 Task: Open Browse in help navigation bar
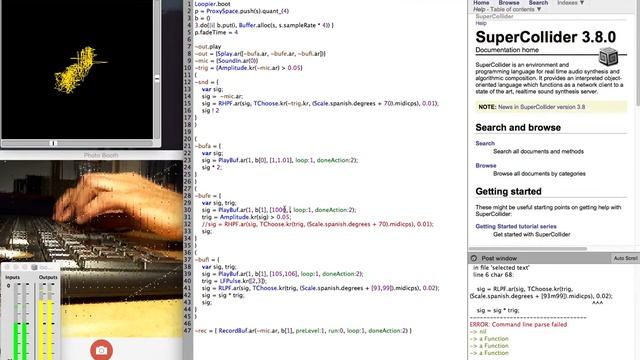pyautogui.click(x=509, y=3)
